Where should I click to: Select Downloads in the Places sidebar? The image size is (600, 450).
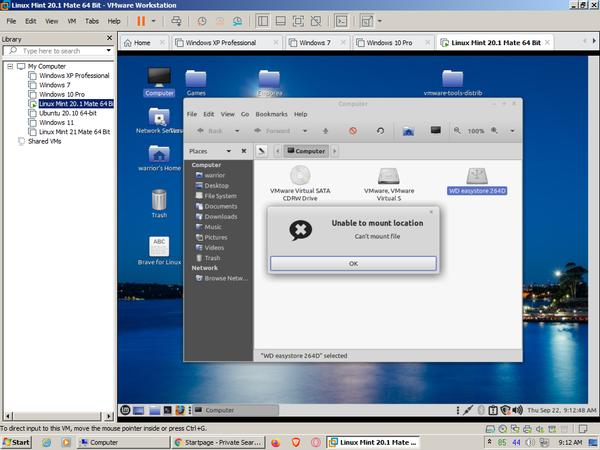(x=221, y=216)
